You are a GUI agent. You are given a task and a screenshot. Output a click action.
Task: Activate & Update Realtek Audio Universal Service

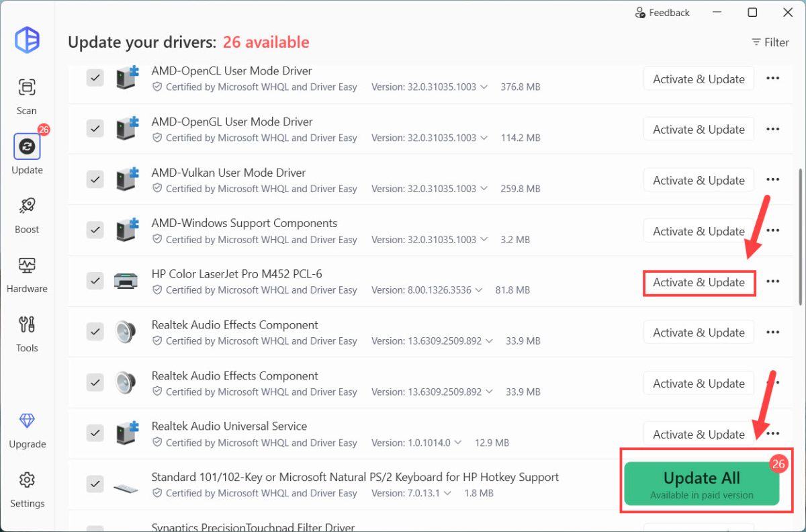[x=699, y=434]
